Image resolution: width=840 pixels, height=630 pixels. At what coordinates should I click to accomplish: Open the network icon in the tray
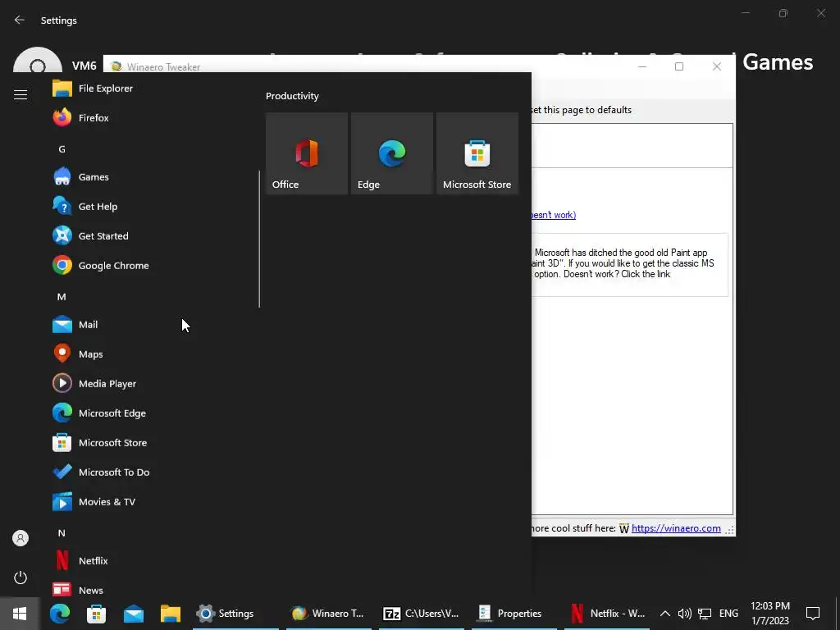(705, 614)
